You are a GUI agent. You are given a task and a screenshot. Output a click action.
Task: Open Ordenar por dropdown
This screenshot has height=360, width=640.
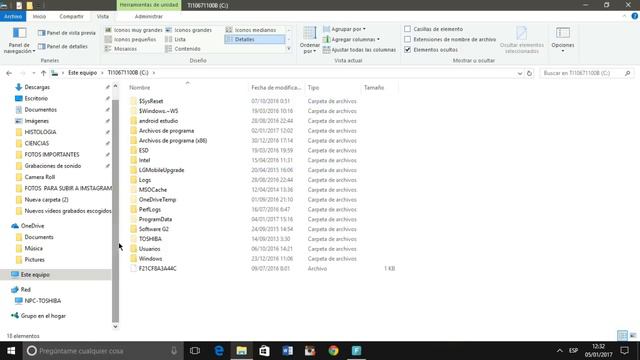[310, 40]
